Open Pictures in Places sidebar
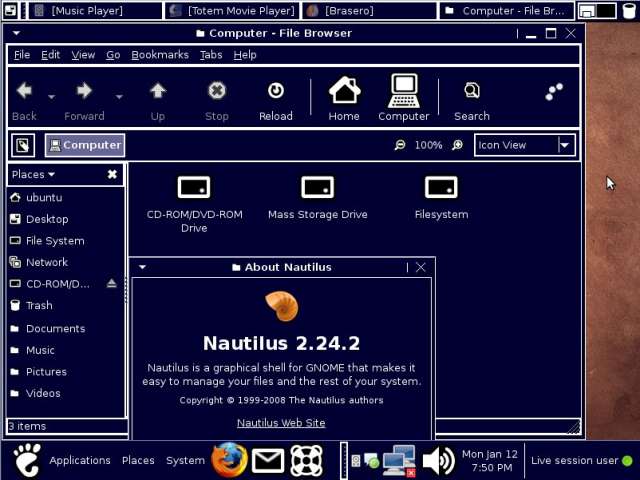This screenshot has height=480, width=640. [65, 372]
